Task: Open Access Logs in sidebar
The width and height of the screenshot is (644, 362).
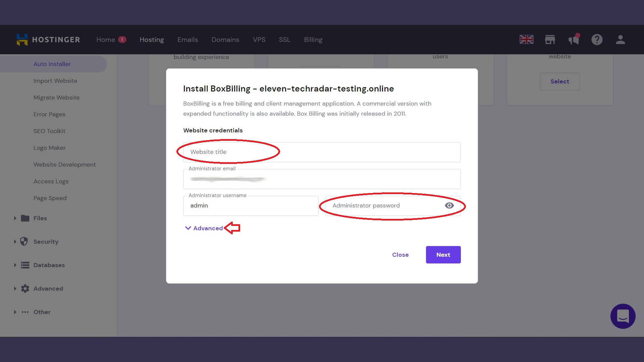Action: (51, 181)
